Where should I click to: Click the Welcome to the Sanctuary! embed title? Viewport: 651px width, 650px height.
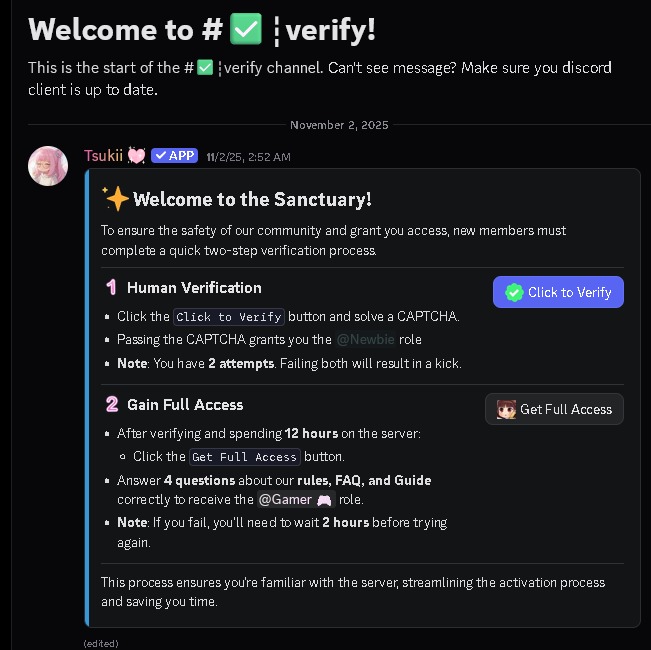(x=252, y=199)
